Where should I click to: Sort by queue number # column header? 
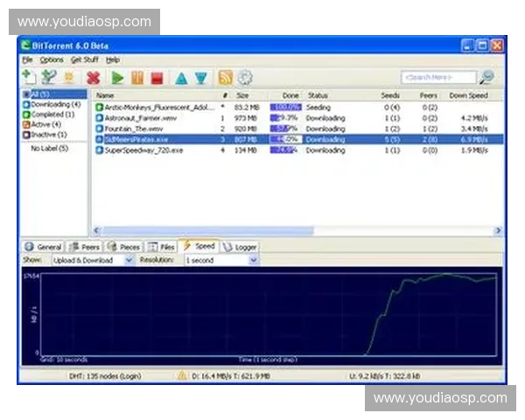(x=226, y=95)
